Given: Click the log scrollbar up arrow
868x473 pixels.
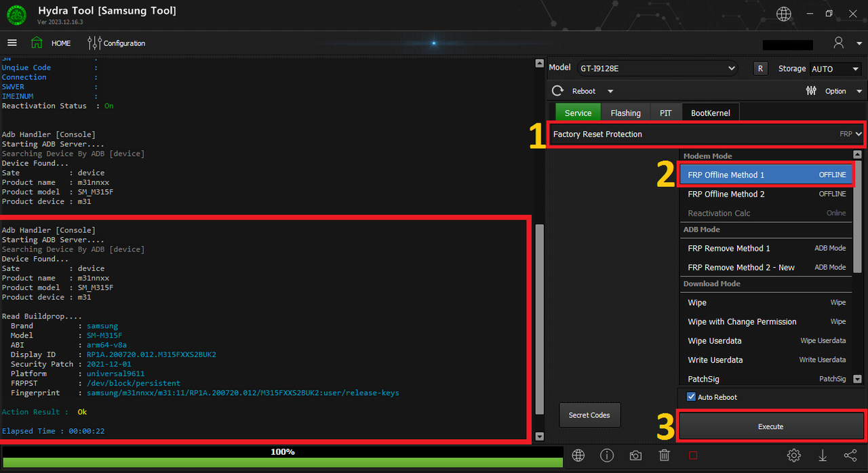Looking at the screenshot, I should click(x=540, y=64).
